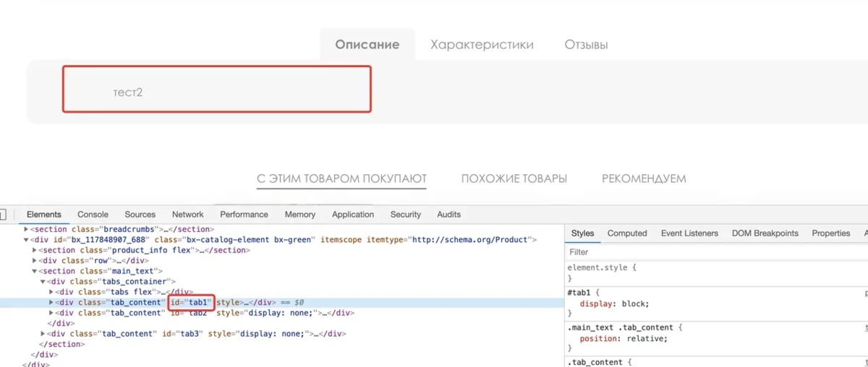Expand the tab3 tab_content node

[x=43, y=334]
